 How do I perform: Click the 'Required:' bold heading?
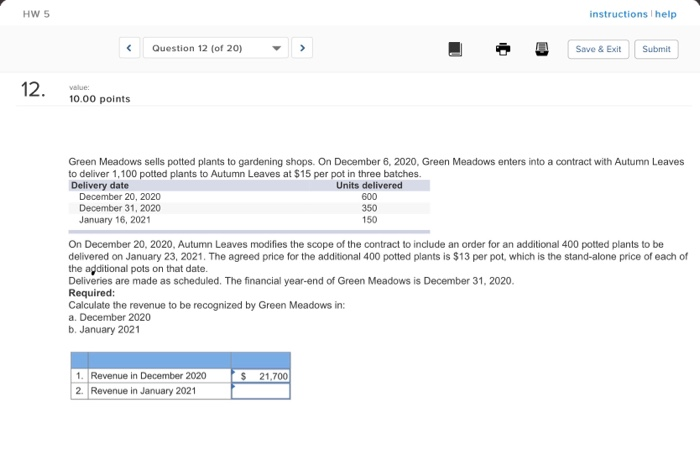pyautogui.click(x=92, y=293)
